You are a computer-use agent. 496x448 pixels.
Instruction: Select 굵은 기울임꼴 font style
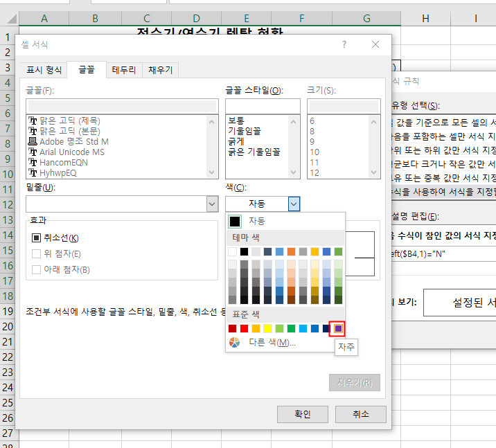[x=254, y=152]
